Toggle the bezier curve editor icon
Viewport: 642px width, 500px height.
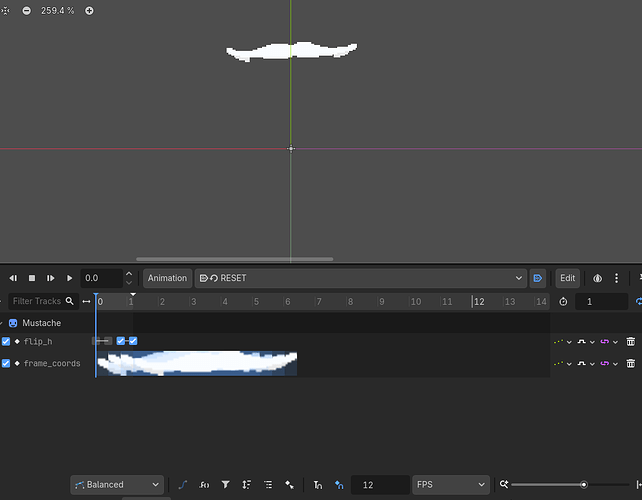183,485
